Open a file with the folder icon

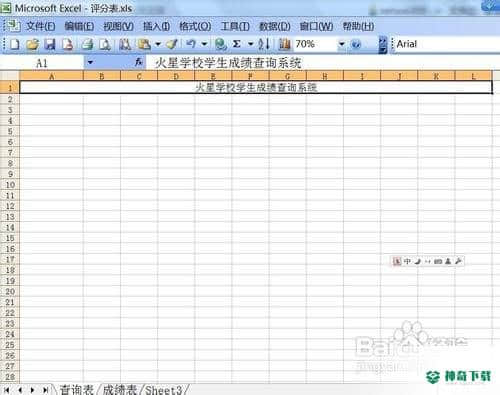pyautogui.click(x=32, y=44)
